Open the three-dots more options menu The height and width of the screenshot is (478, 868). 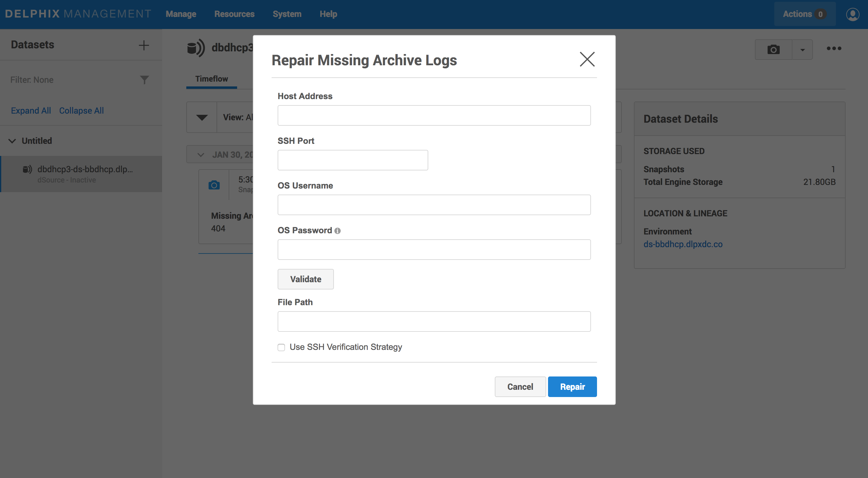pyautogui.click(x=834, y=49)
